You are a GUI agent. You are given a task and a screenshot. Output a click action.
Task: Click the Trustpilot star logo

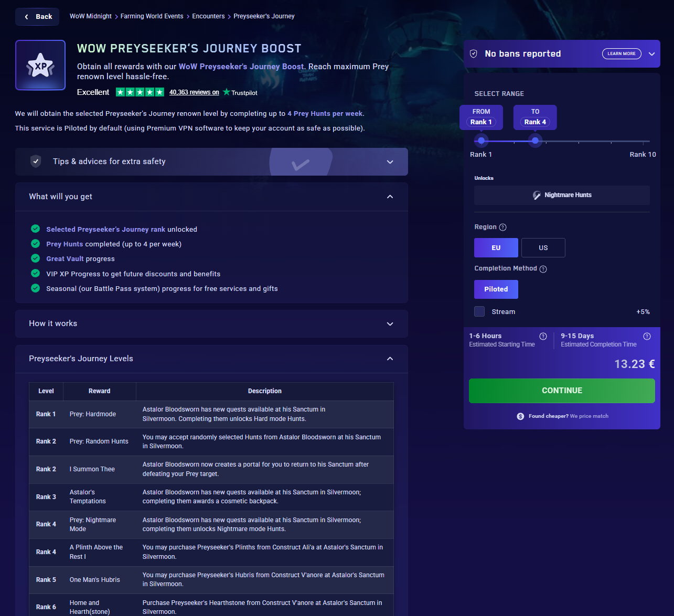pyautogui.click(x=227, y=92)
